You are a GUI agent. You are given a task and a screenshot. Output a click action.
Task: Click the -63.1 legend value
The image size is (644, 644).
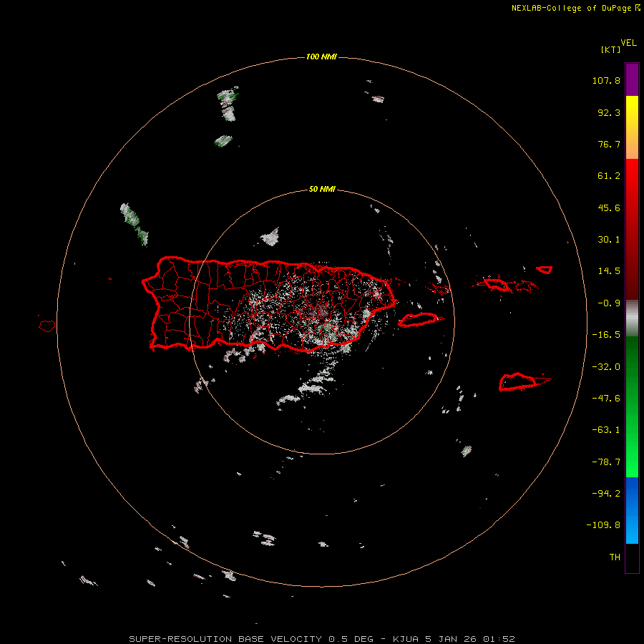(606, 430)
